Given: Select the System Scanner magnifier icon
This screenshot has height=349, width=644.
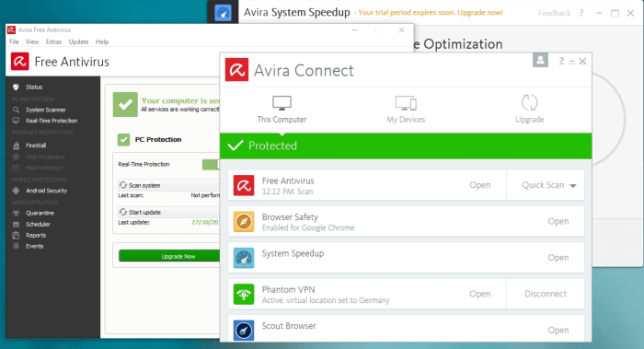Looking at the screenshot, I should coord(16,110).
